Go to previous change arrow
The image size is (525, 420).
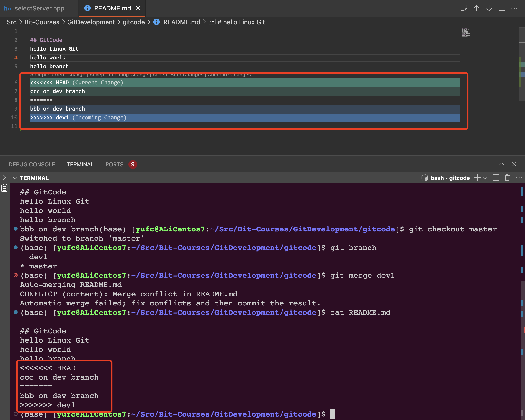(476, 8)
